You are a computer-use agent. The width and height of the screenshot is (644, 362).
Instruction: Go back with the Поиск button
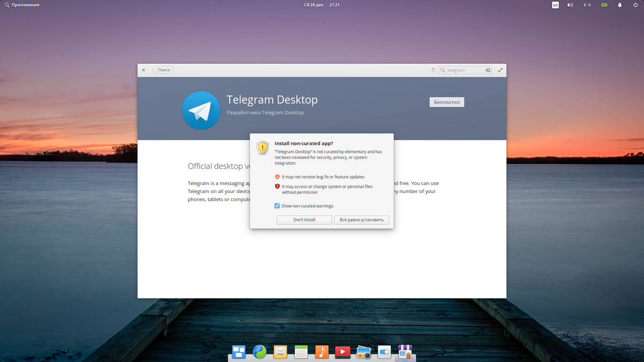pyautogui.click(x=163, y=70)
